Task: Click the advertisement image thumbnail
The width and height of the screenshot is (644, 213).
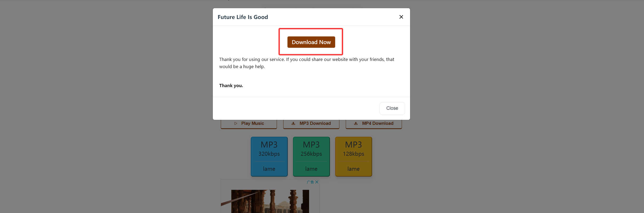Action: (x=270, y=201)
